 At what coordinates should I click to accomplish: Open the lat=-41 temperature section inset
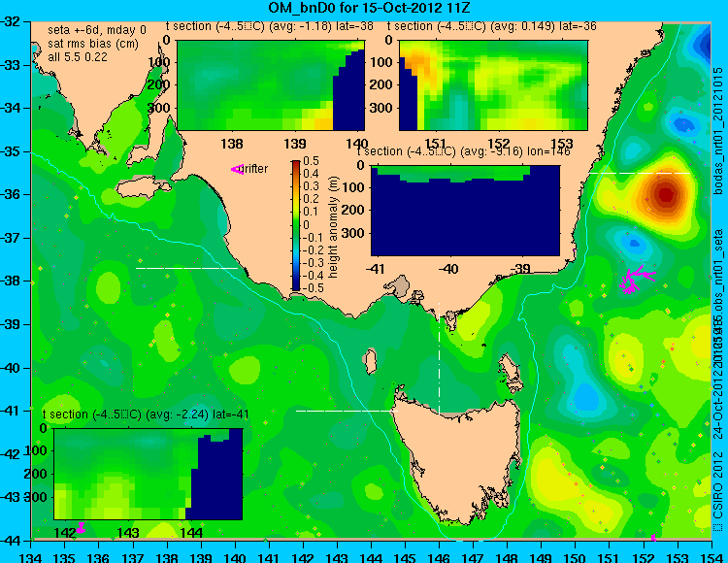(x=149, y=474)
